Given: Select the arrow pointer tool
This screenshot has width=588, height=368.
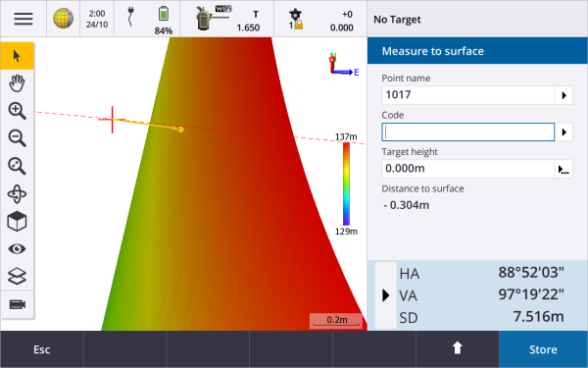Looking at the screenshot, I should [x=17, y=56].
